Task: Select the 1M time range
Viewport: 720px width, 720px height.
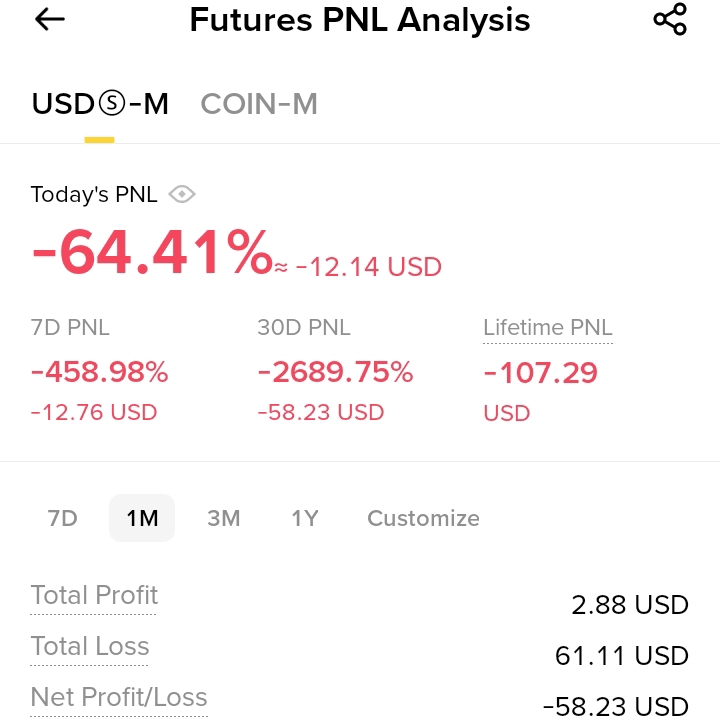Action: pos(142,518)
